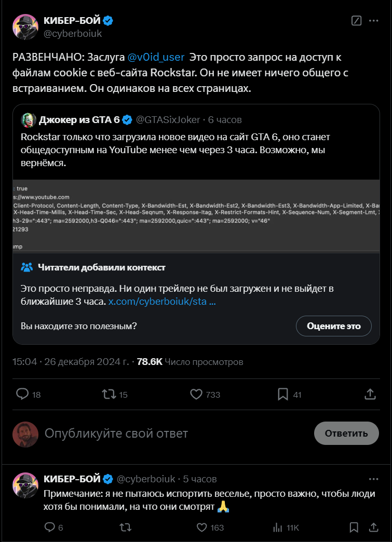Bookmark the main post with 41 bookmarks

pos(282,394)
